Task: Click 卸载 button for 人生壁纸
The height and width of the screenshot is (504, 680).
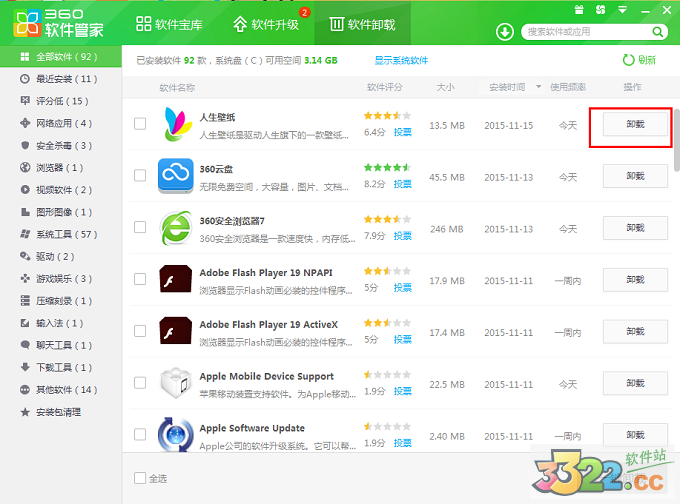Action: coord(635,124)
